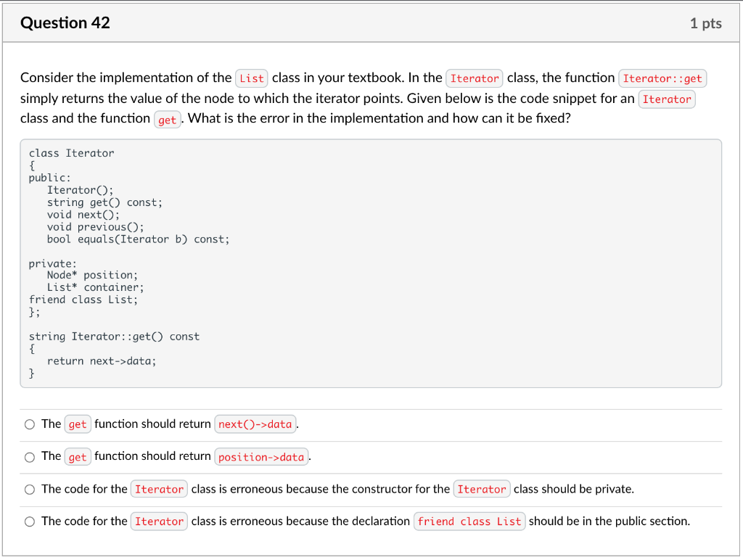Click the "position->data" code token
The image size is (743, 560).
tap(260, 456)
